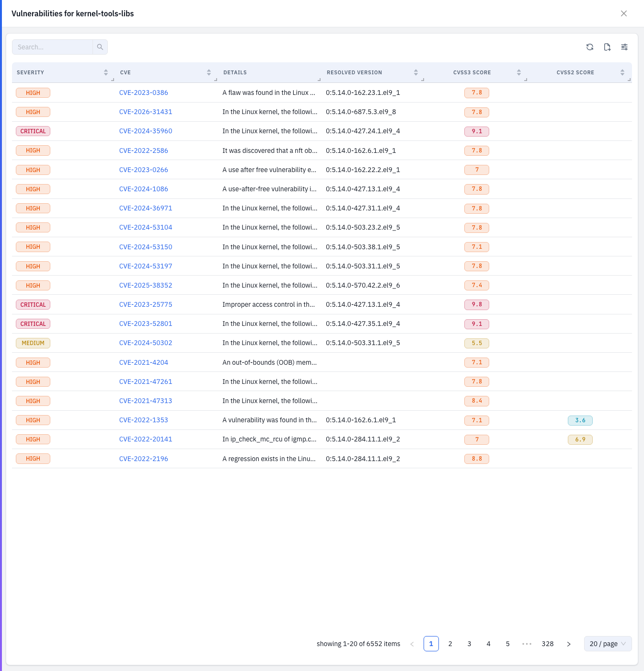644x671 pixels.
Task: Click the 3.6 CVSS2 score badge
Action: coord(580,420)
